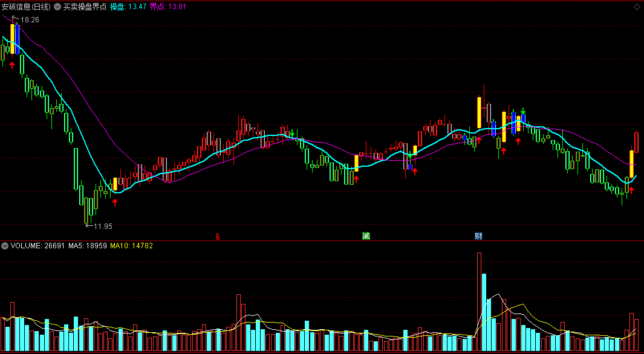This screenshot has height=354, width=644.
Task: Open the indicator dropdown beside 安硕信息(日线)
Action: point(57,7)
